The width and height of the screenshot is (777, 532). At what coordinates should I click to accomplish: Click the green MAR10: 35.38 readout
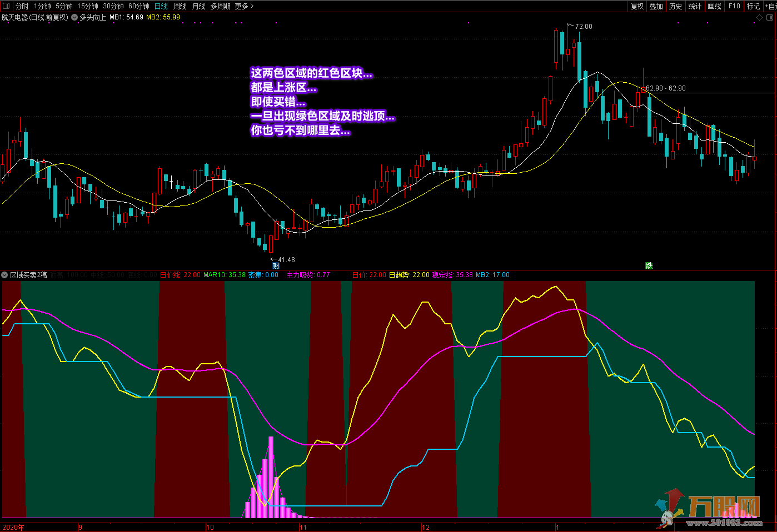[224, 275]
